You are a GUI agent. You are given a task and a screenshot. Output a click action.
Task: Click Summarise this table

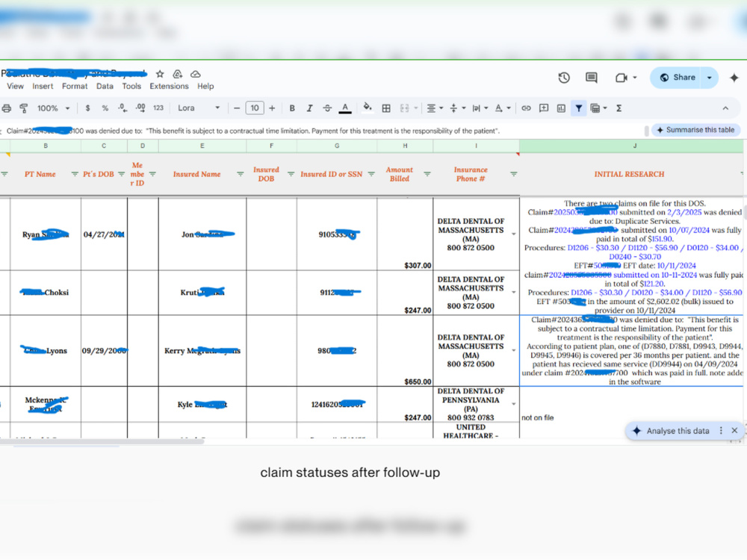[x=695, y=130]
